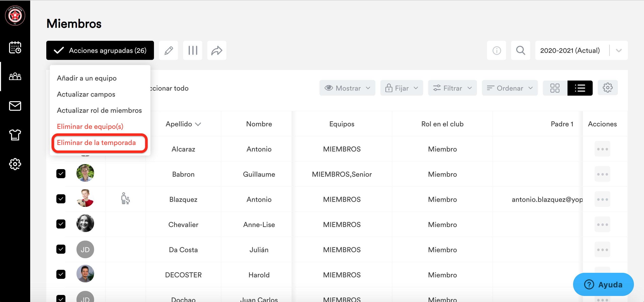This screenshot has height=302, width=644.
Task: Open actions menu for Chevalier row
Action: [602, 224]
